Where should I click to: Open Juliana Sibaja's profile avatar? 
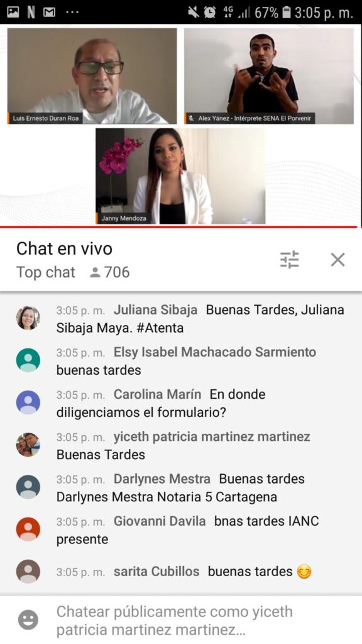click(x=28, y=318)
